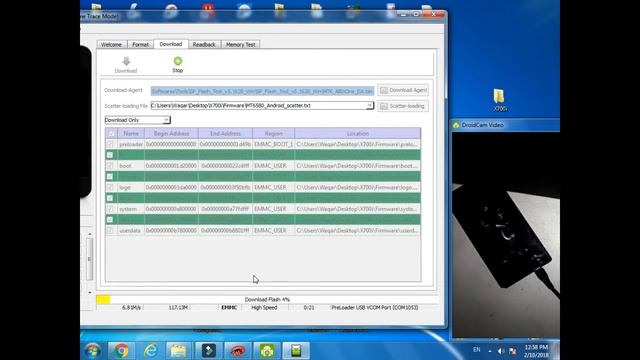Switch to the Readback tab
Image resolution: width=640 pixels, height=360 pixels.
(x=204, y=44)
